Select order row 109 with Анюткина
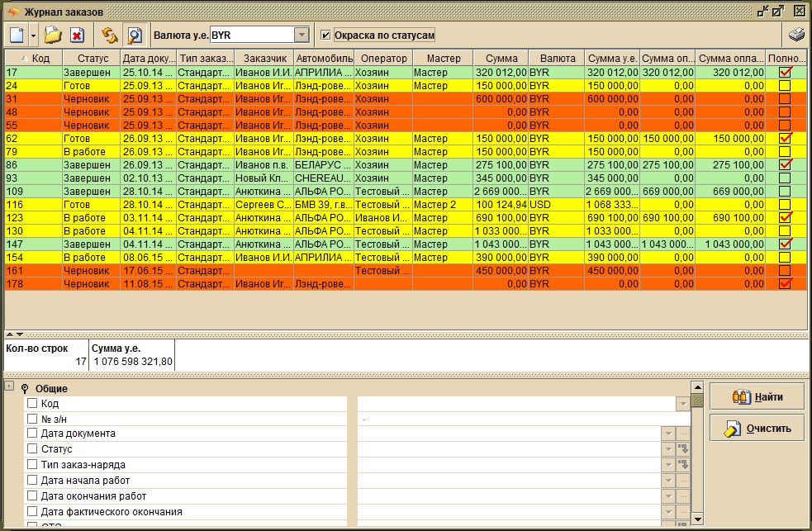The image size is (812, 531). [406, 191]
